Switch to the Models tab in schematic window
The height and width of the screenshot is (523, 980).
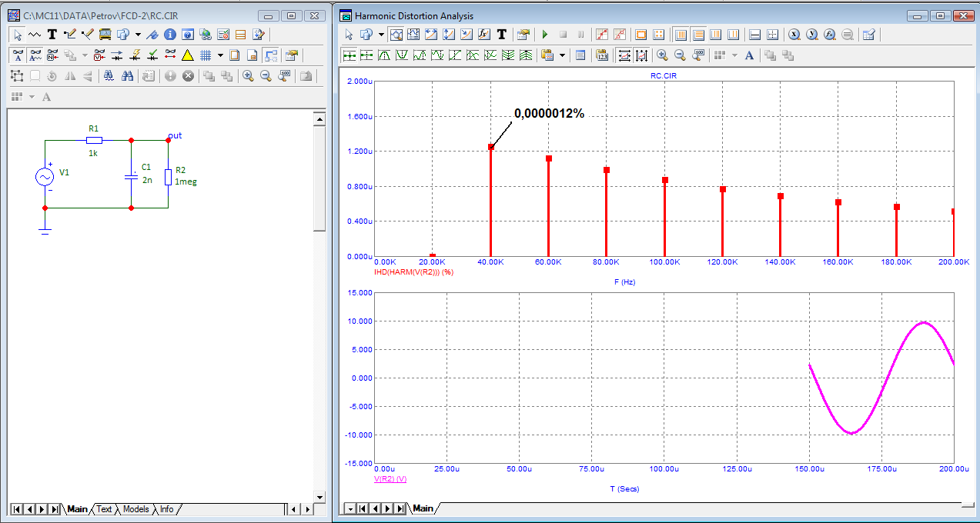[135, 509]
